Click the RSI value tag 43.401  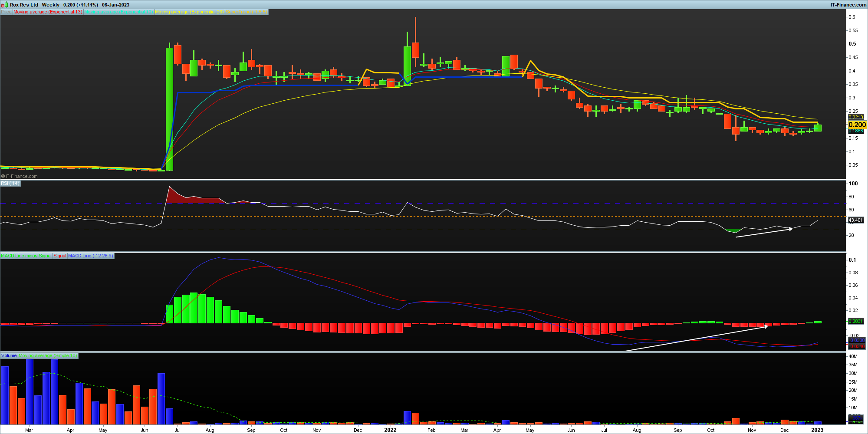click(855, 220)
